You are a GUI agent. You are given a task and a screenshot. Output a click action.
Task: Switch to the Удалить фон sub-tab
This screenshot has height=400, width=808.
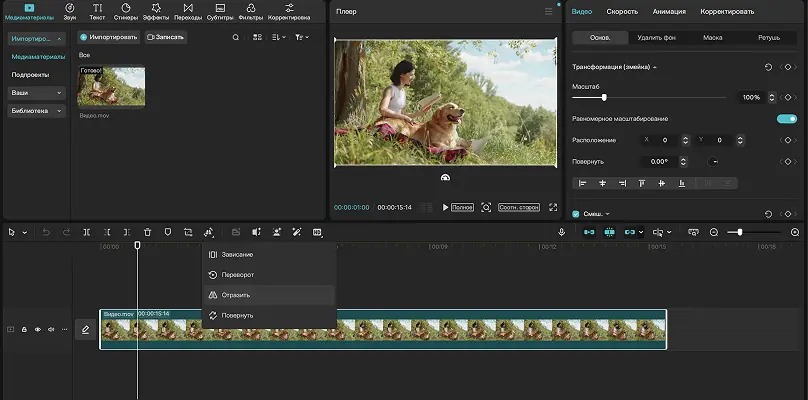656,38
